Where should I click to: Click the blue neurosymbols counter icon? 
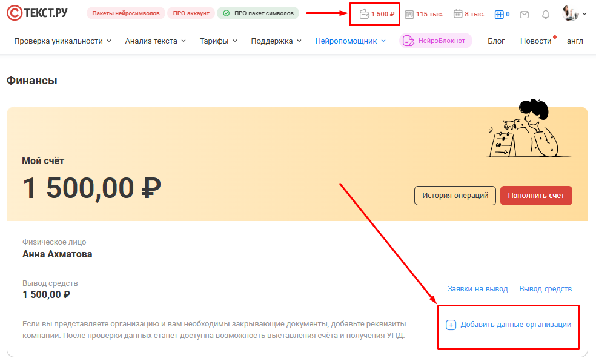[499, 14]
